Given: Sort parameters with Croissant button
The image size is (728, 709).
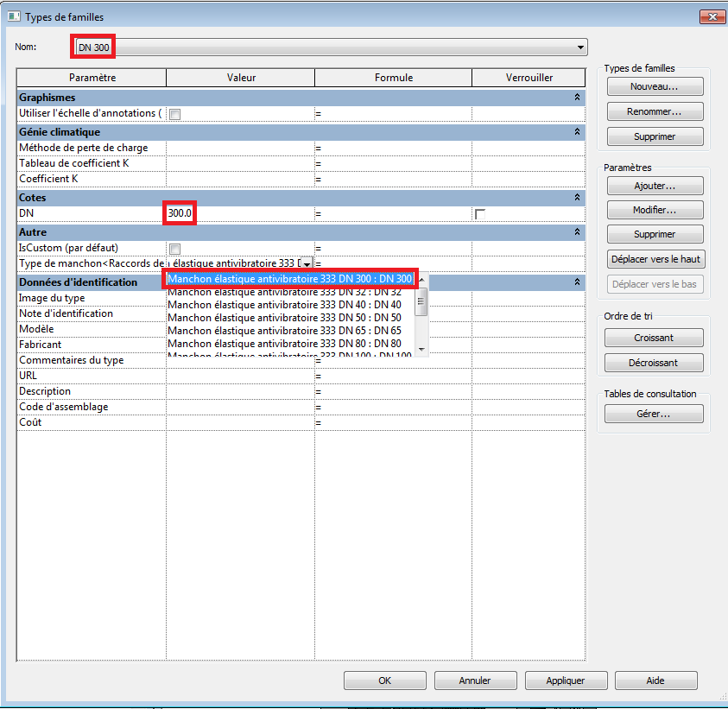Looking at the screenshot, I should (x=655, y=338).
